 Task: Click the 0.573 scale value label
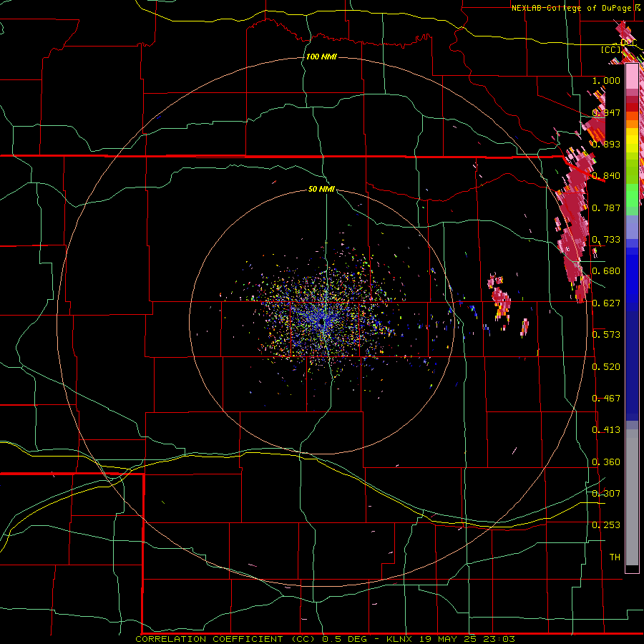[x=606, y=335]
